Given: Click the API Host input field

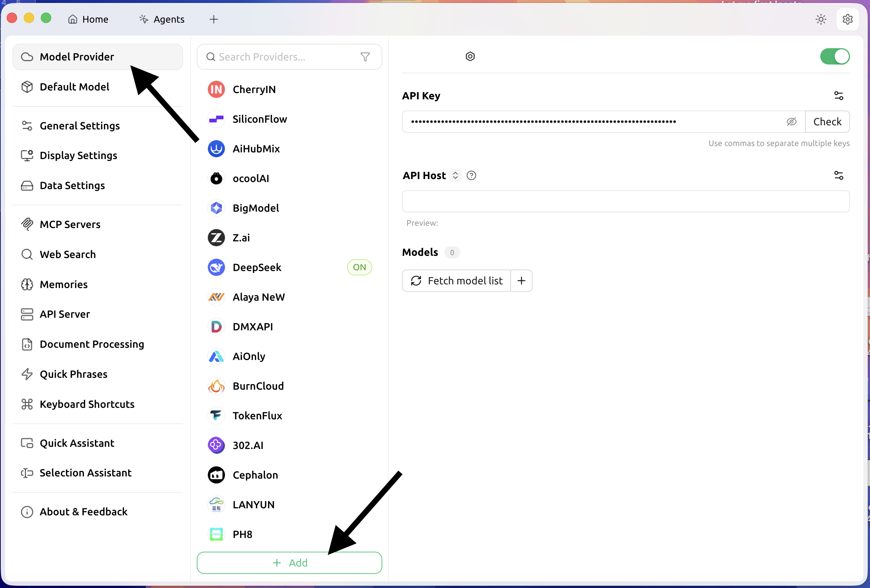Looking at the screenshot, I should 625,202.
